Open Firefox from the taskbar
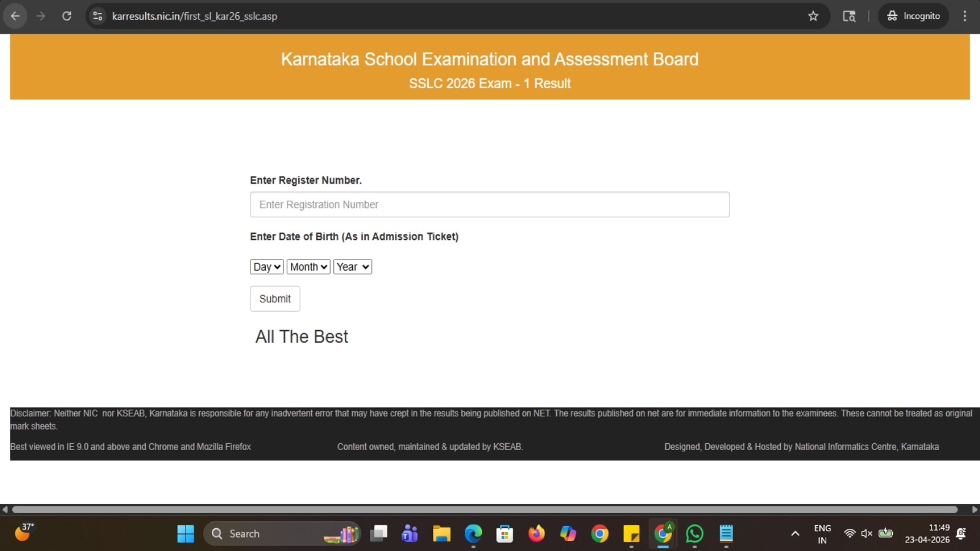The width and height of the screenshot is (980, 551). [537, 534]
